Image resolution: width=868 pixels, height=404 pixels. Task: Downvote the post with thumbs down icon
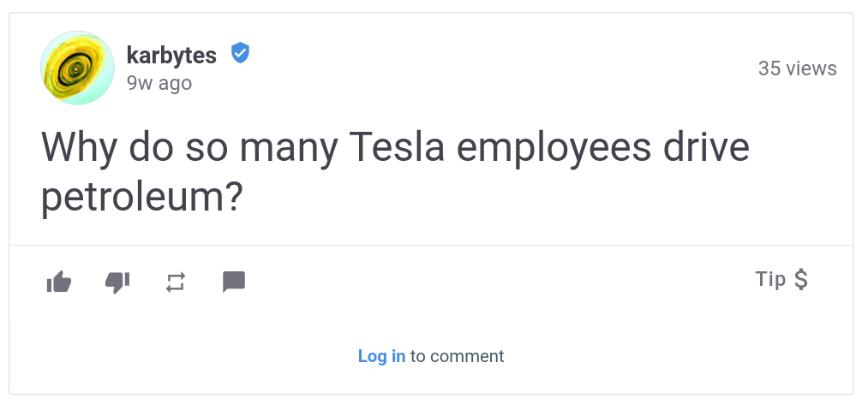[x=117, y=282]
